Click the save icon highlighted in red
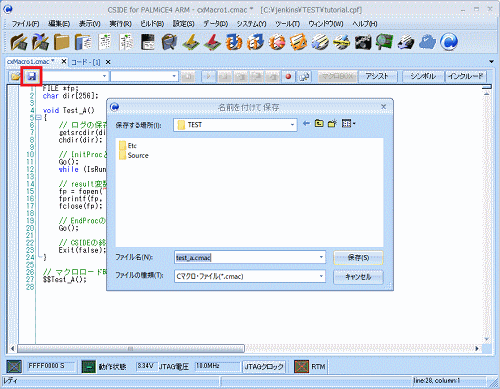 [x=32, y=76]
